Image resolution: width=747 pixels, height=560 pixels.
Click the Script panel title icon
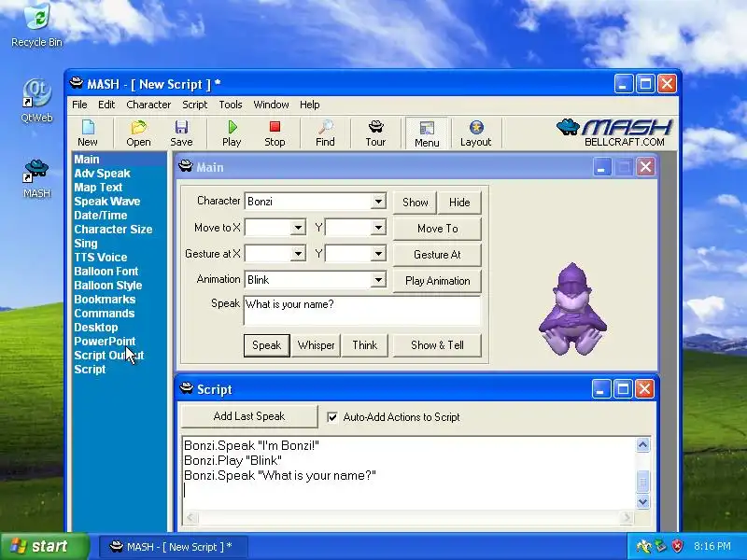pyautogui.click(x=186, y=388)
